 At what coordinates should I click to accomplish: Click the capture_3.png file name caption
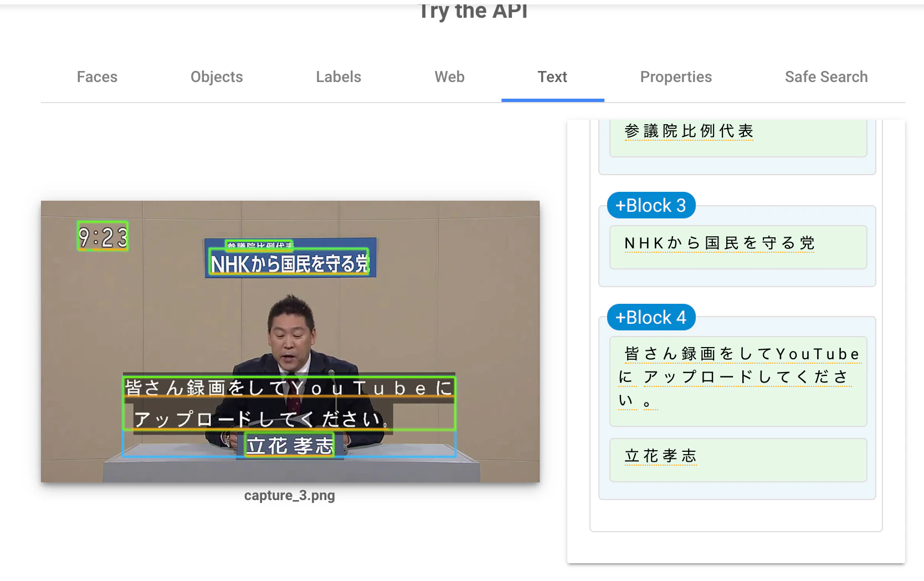tap(289, 495)
